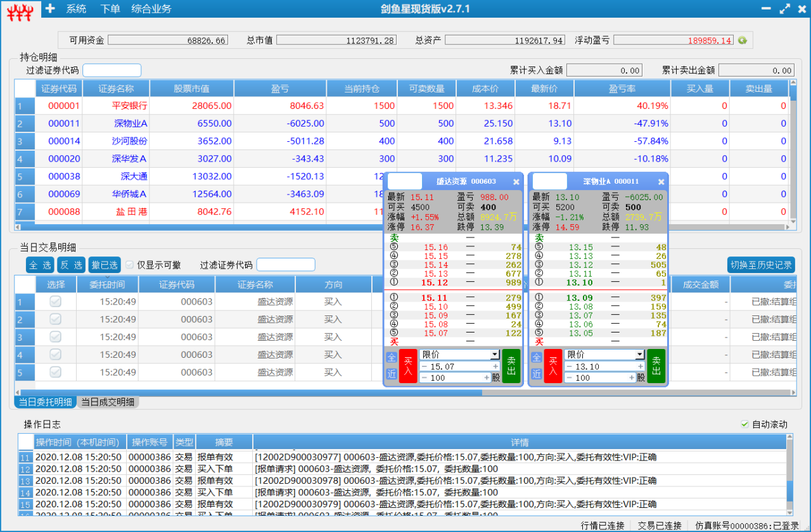The image size is (811, 532).
Task: Check the select box in trade row 1
Action: (x=56, y=302)
